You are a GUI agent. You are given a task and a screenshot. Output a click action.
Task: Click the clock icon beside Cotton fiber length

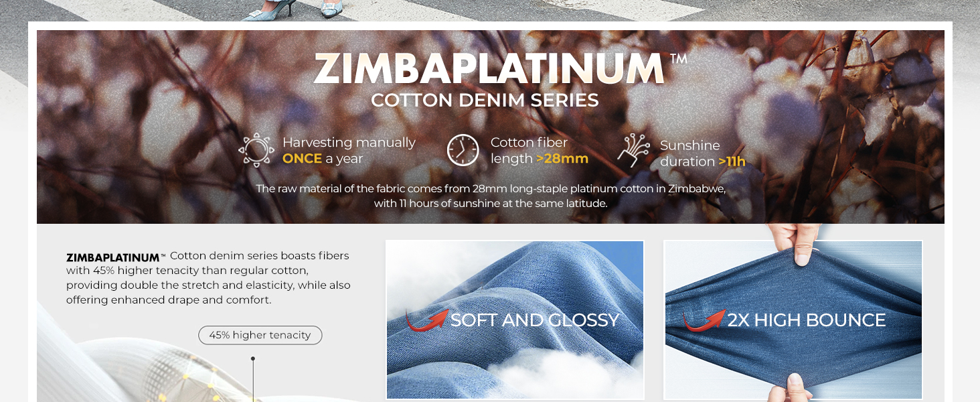(x=463, y=150)
